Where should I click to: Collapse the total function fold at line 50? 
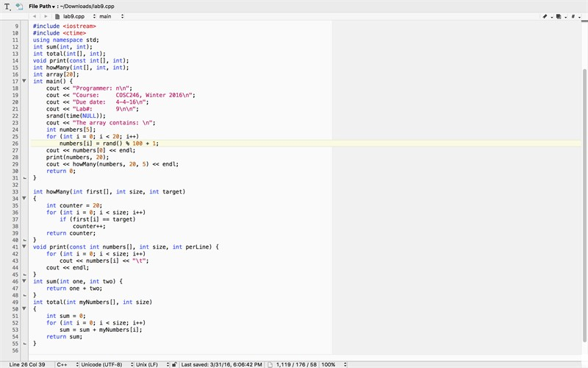(24, 308)
